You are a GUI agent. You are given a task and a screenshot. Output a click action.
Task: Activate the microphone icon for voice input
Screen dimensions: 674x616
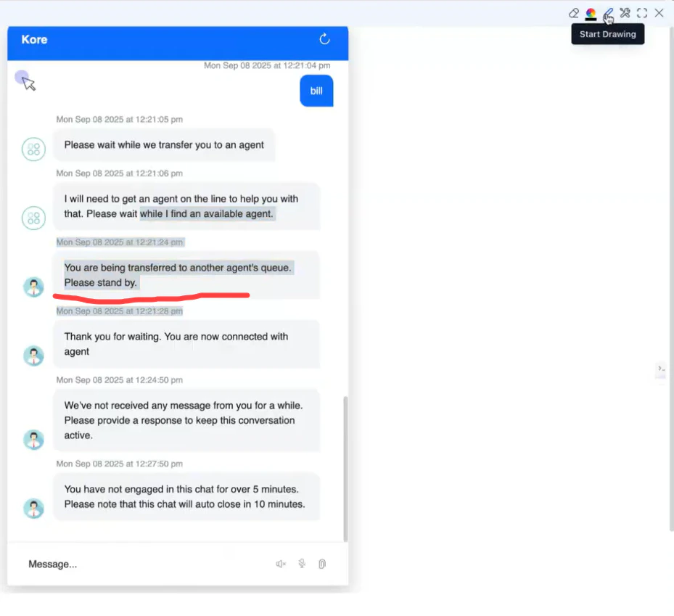click(x=301, y=564)
